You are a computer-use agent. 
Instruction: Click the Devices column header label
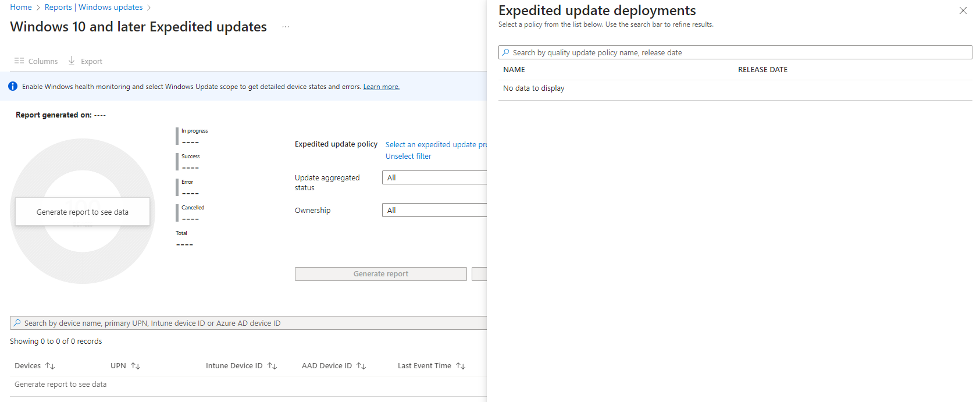(28, 366)
